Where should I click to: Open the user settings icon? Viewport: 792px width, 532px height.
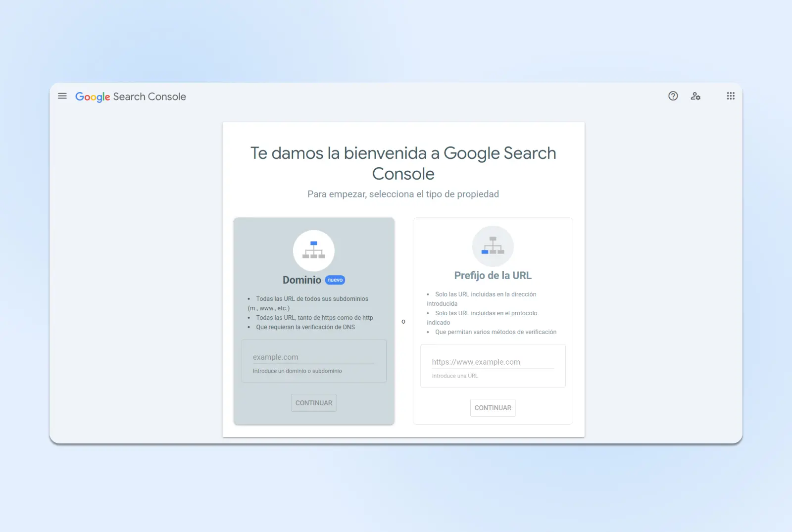pyautogui.click(x=695, y=96)
